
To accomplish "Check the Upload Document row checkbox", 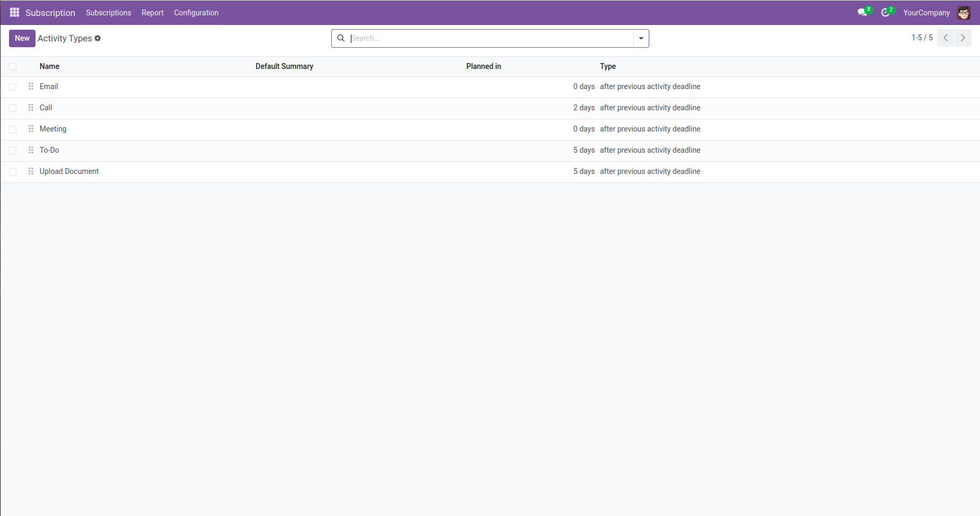I will pyautogui.click(x=13, y=172).
